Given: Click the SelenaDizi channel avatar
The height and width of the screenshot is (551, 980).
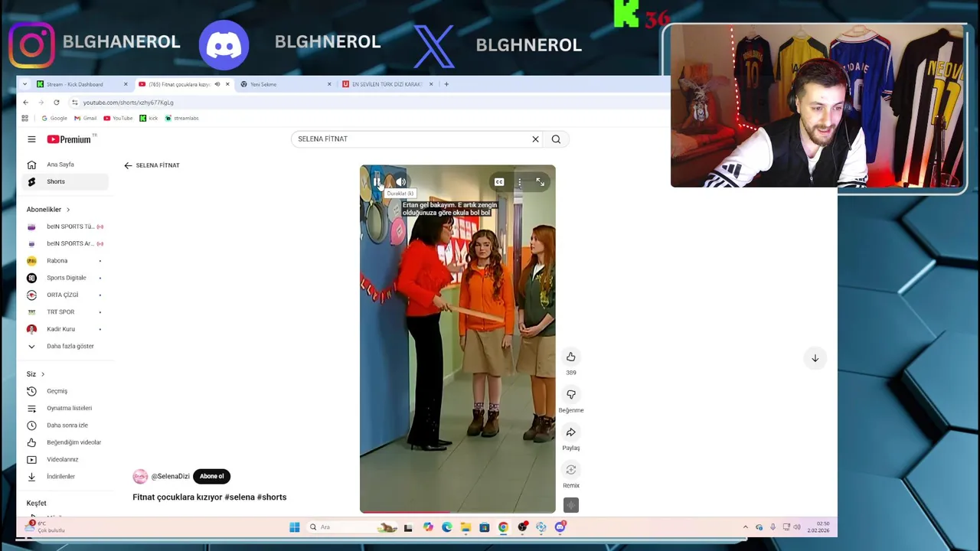Looking at the screenshot, I should tap(140, 476).
